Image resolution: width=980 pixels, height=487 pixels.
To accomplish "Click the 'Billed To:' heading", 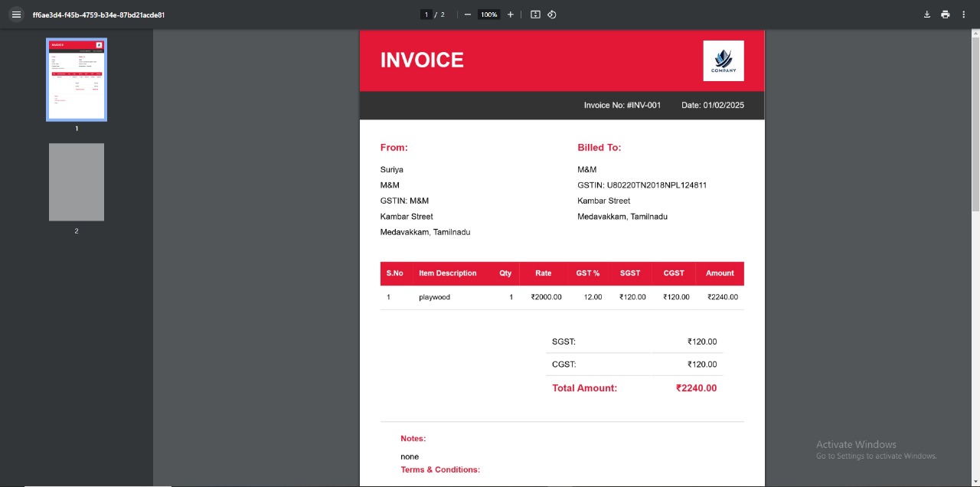I will [599, 148].
